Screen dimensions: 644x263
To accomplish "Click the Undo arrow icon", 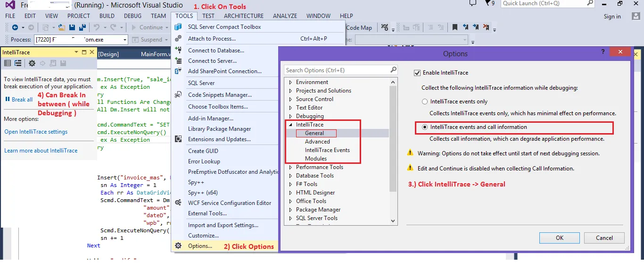I will [96, 27].
